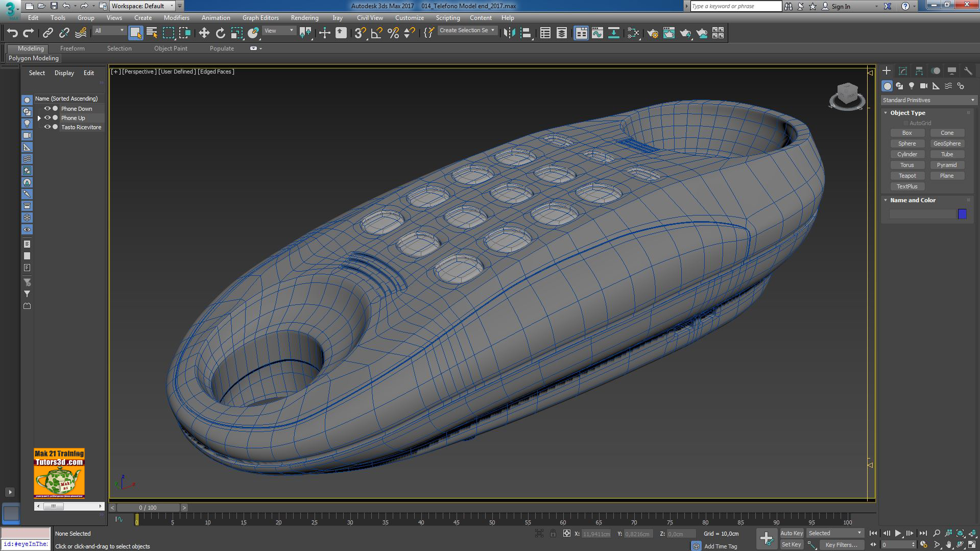This screenshot has height=551, width=980.
Task: Toggle visibility of the Phone Down object
Action: [x=47, y=108]
